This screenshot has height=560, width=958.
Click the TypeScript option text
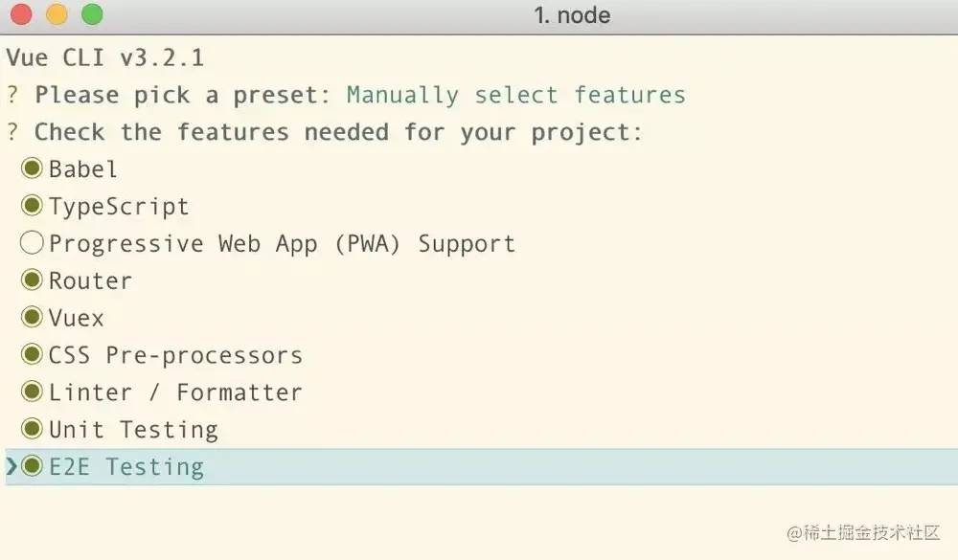pyautogui.click(x=119, y=207)
